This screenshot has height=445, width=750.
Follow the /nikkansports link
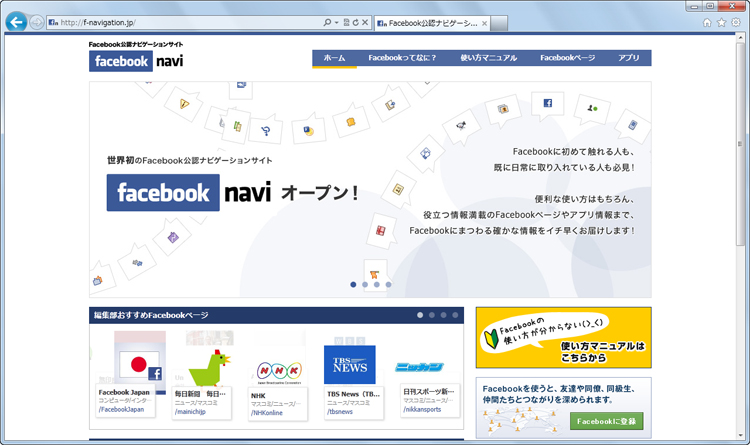point(422,409)
